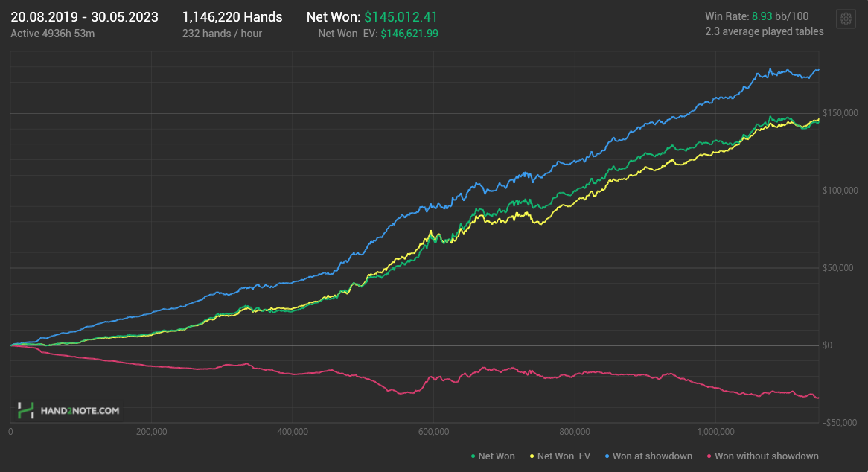Open the HAND2NOTE.COM watermark link
868x472 pixels.
[x=80, y=411]
